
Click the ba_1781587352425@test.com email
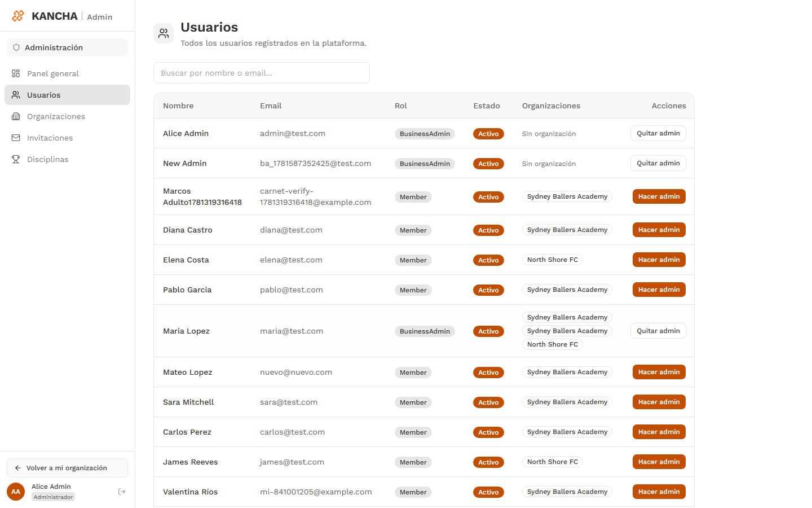tap(315, 163)
